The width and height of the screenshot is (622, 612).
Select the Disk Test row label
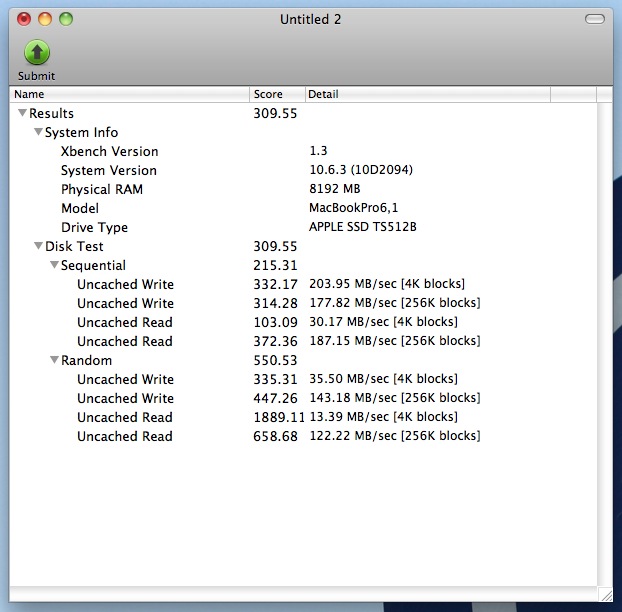[74, 246]
